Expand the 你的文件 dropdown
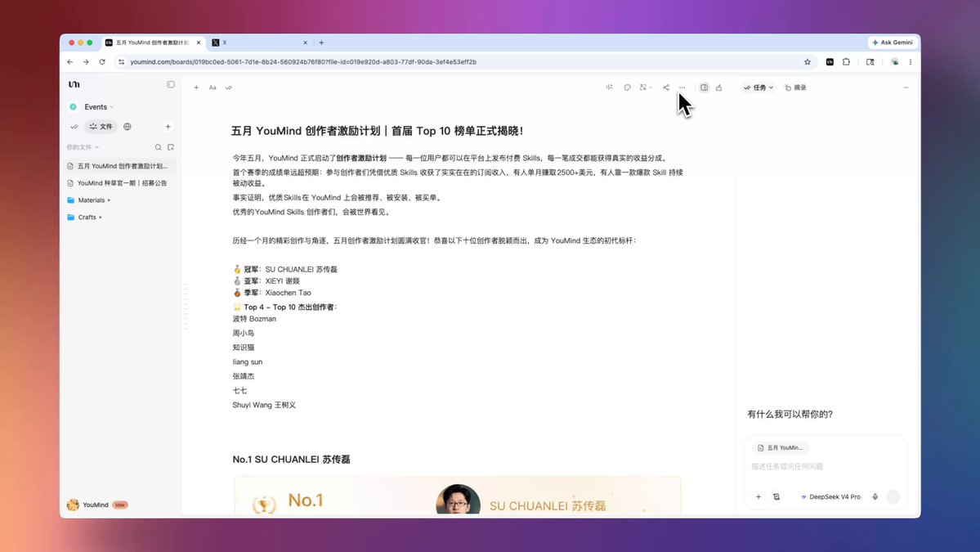The height and width of the screenshot is (552, 980). (83, 147)
